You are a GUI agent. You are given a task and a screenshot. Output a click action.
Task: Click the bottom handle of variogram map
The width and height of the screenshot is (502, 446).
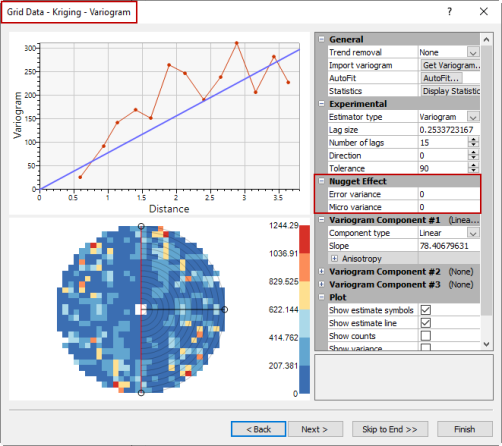[141, 393]
